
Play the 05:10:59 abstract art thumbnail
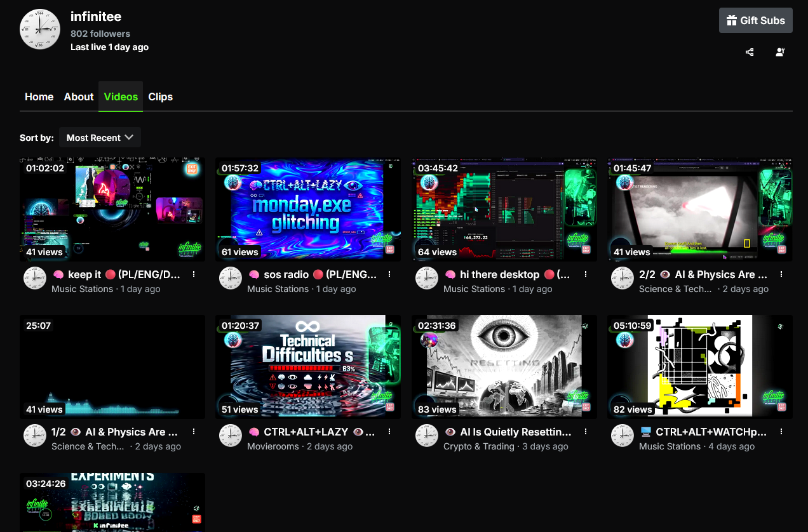pos(700,367)
